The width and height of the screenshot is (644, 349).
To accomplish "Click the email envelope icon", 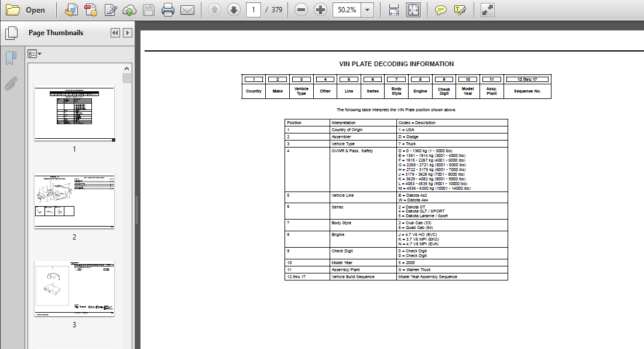I will [187, 10].
